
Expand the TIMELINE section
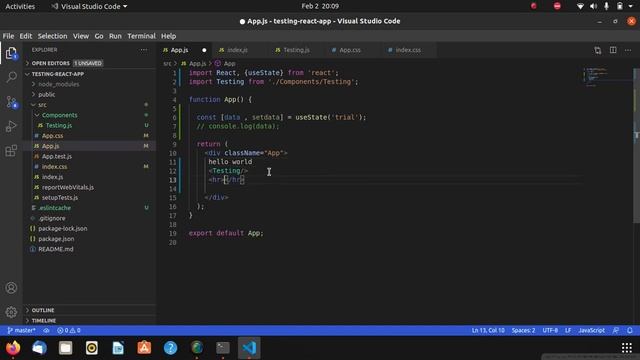click(x=44, y=321)
